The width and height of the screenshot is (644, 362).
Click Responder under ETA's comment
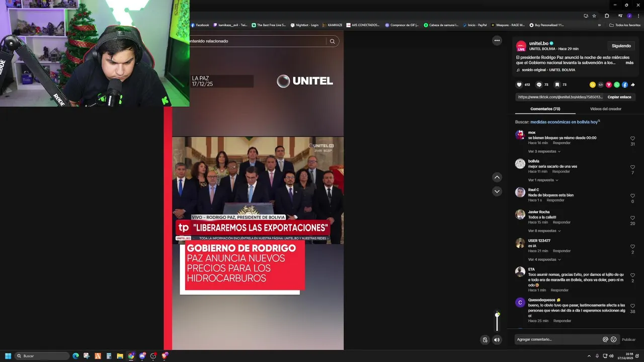(x=559, y=290)
